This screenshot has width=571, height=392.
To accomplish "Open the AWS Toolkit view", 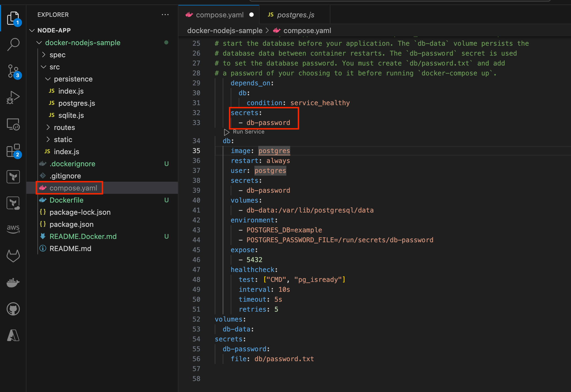I will 13,229.
